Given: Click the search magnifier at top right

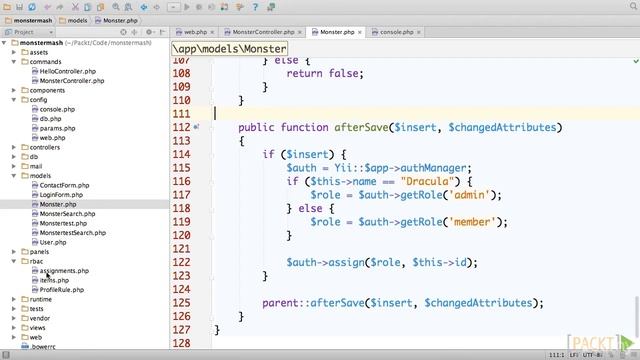Looking at the screenshot, I should pos(633,6).
